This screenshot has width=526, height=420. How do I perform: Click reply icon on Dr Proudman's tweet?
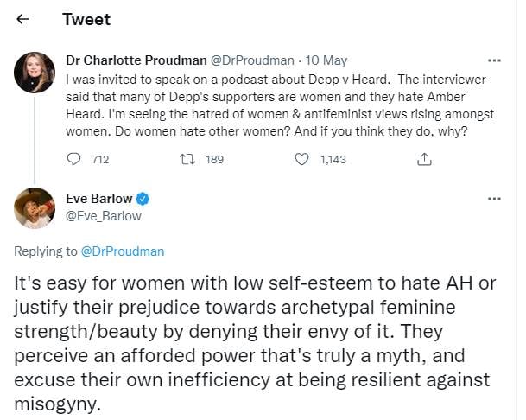click(x=73, y=159)
